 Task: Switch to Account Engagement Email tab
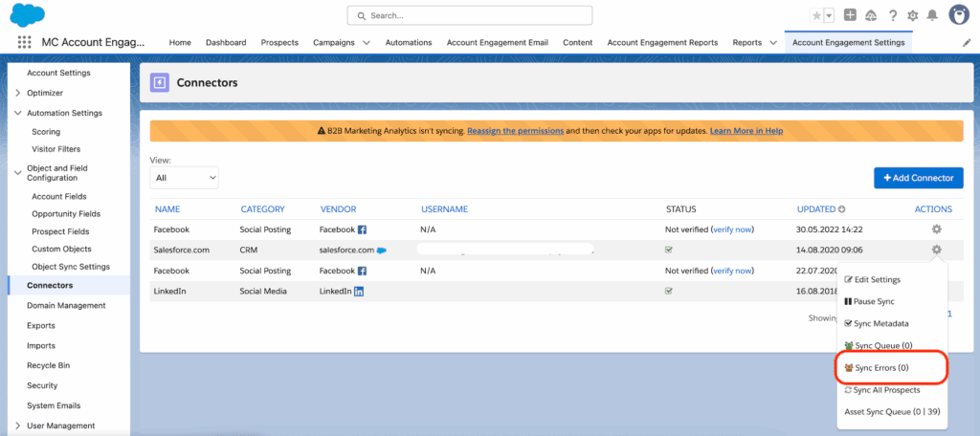[497, 42]
